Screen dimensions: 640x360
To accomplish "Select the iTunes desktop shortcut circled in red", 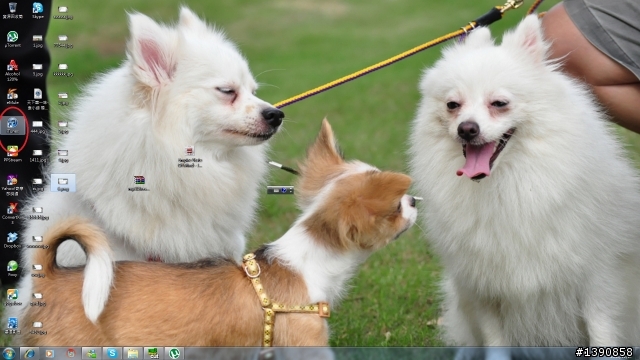I will pyautogui.click(x=13, y=125).
